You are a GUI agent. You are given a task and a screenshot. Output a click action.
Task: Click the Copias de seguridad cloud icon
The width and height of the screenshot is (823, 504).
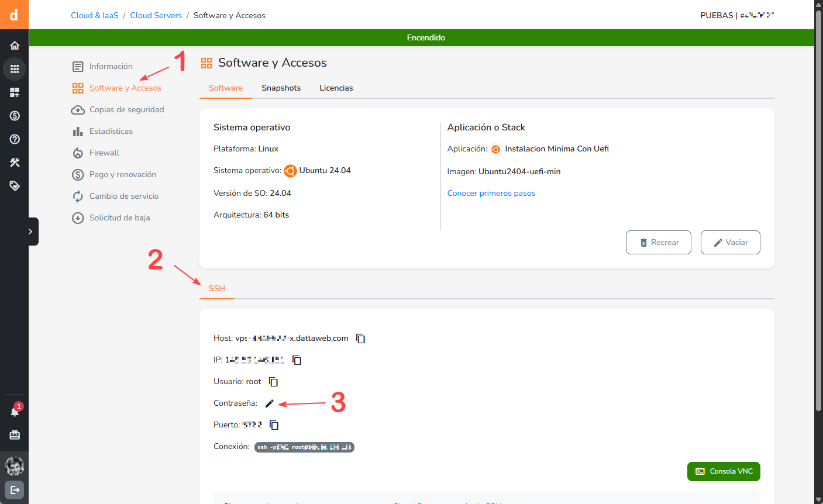point(78,110)
